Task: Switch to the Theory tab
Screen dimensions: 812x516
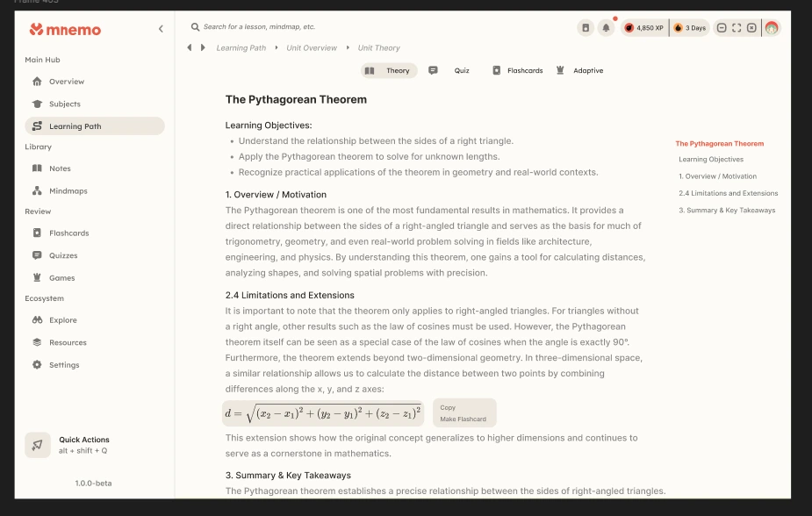Action: [389, 70]
